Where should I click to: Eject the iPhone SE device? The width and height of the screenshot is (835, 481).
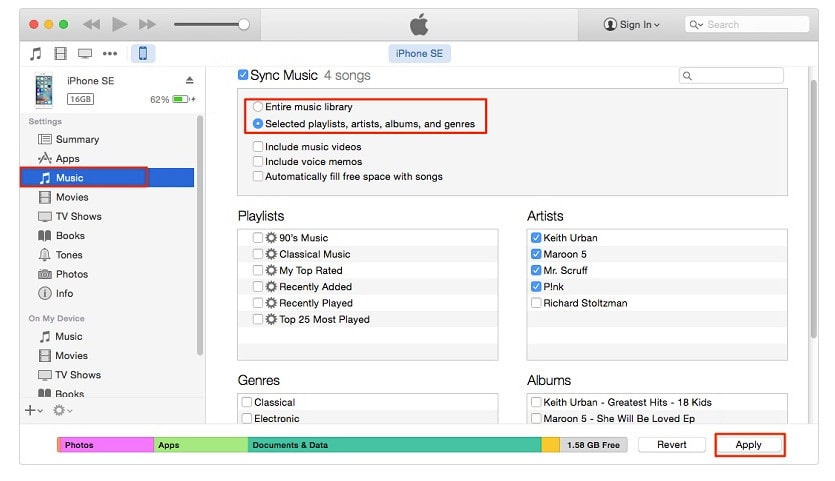190,80
